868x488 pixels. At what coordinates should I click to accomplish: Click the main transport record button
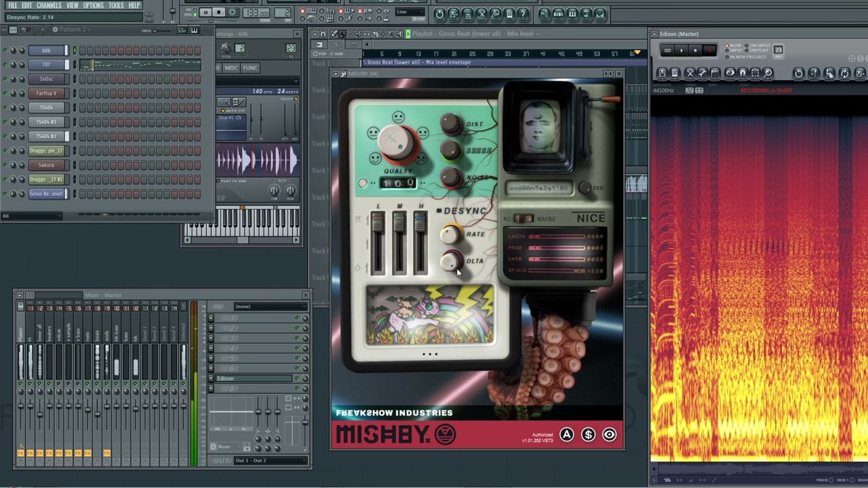[x=232, y=12]
